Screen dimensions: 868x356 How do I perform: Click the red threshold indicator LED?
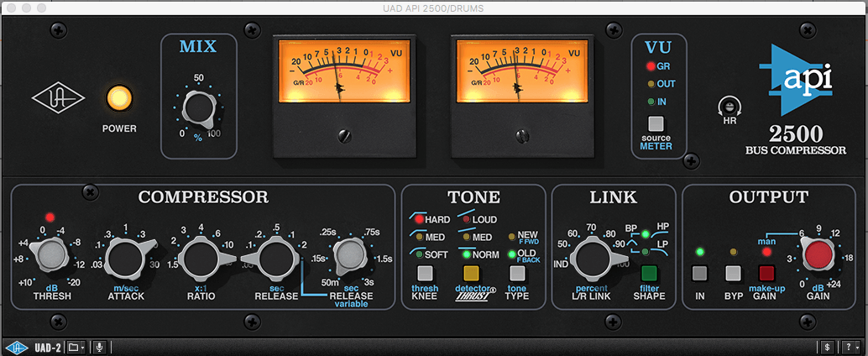click(x=50, y=217)
